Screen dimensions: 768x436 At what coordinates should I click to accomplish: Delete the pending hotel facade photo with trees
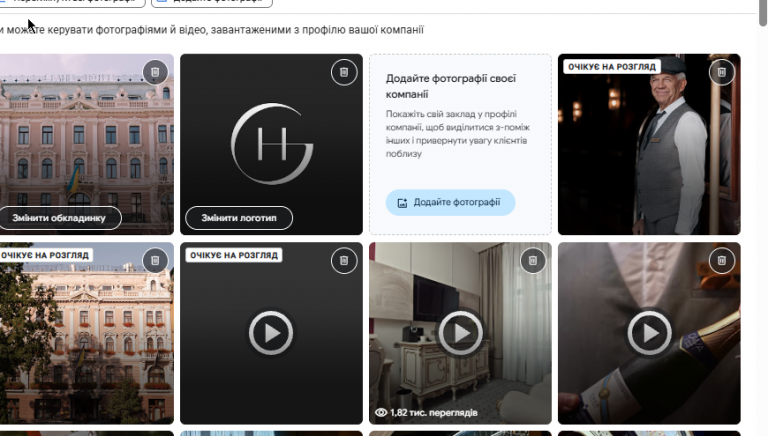point(155,261)
